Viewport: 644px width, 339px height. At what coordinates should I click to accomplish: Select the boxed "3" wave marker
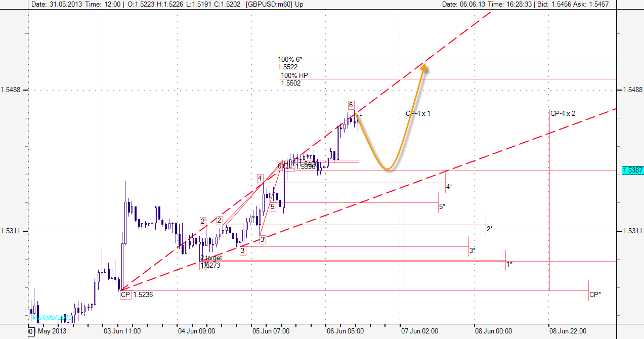pyautogui.click(x=243, y=250)
